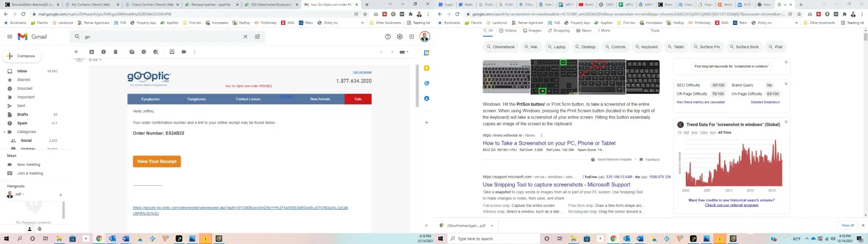Select the 30d trend range
This screenshot has height=244, width=868.
(x=686, y=133)
